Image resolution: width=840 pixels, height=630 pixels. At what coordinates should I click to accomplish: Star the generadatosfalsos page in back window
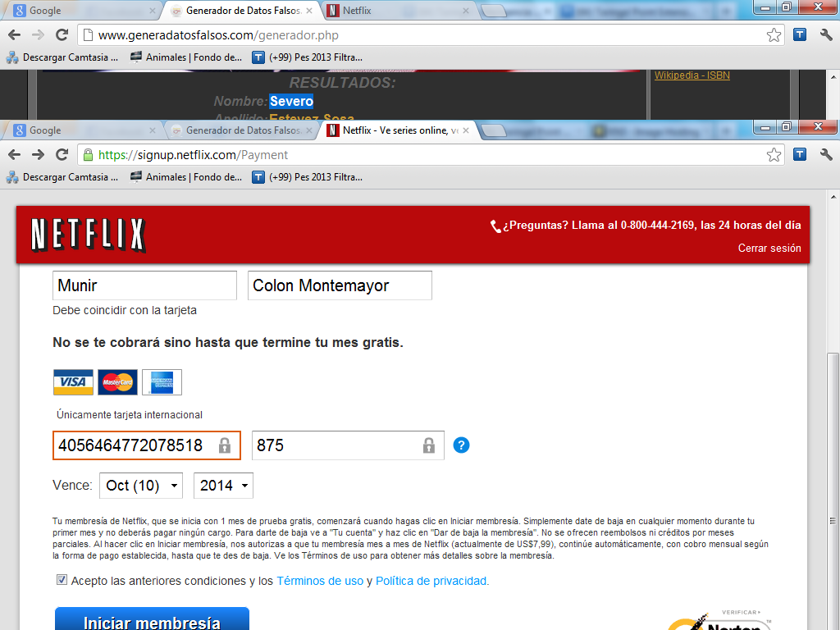[774, 34]
